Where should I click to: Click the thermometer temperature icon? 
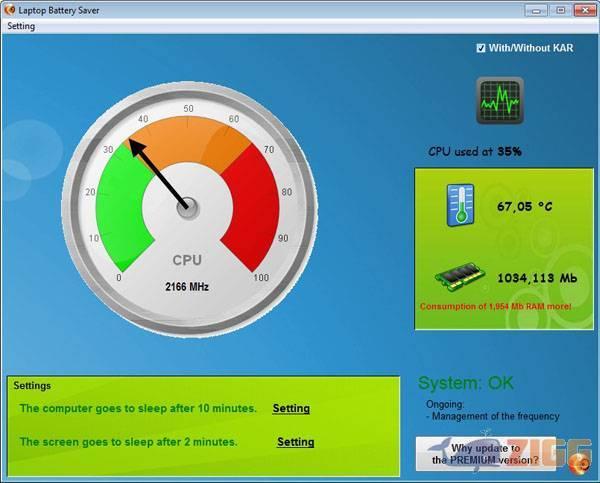(460, 205)
